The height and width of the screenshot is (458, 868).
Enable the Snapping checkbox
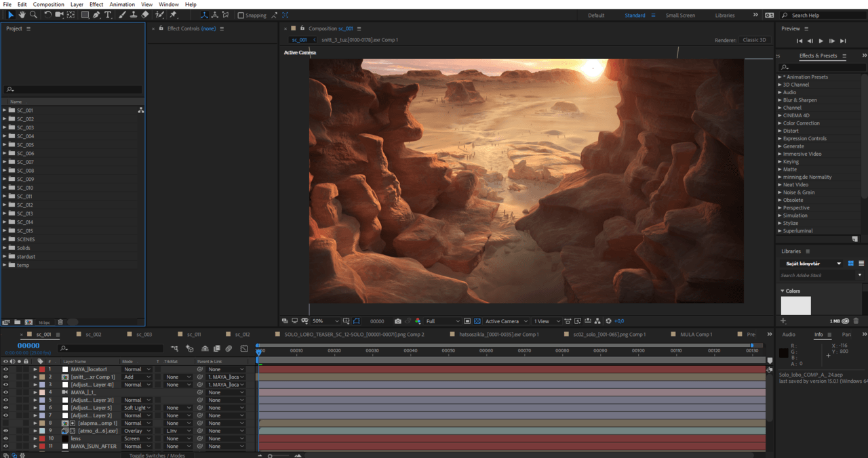[x=241, y=15]
